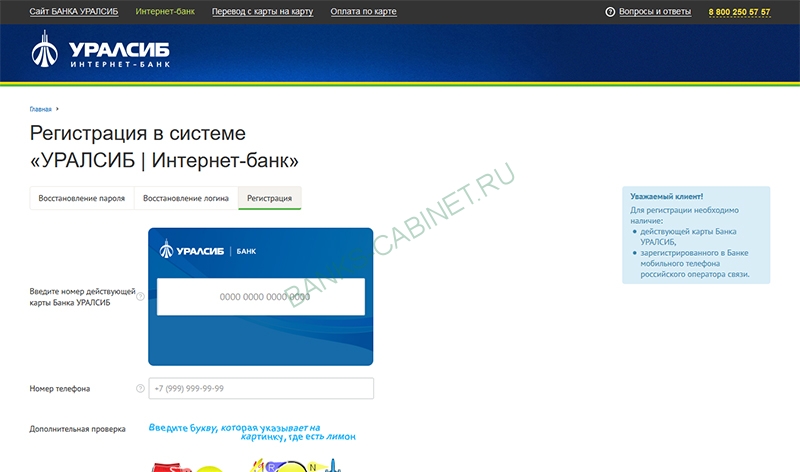The height and width of the screenshot is (472, 800).
Task: Click the Уважаемый клиент! notice heading
Action: 666,196
